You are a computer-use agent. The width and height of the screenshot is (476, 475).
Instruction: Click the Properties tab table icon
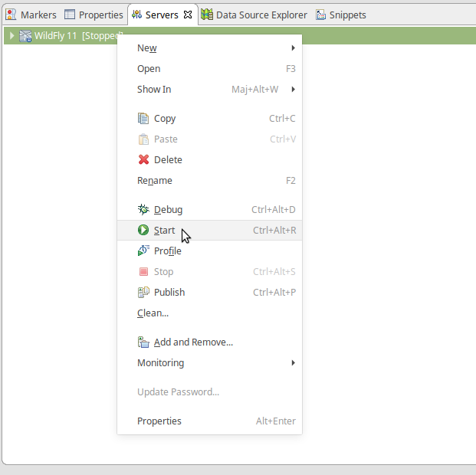[70, 15]
